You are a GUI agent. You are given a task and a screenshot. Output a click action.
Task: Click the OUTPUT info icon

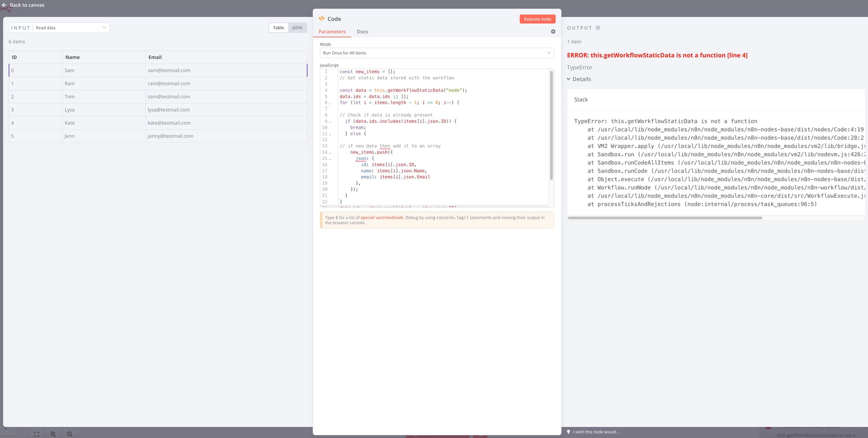pyautogui.click(x=598, y=28)
